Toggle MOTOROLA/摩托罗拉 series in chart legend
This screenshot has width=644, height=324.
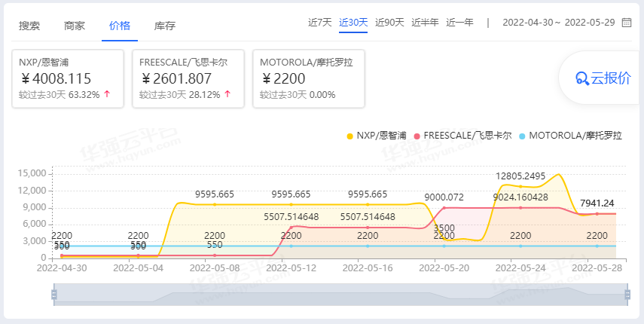[571, 136]
